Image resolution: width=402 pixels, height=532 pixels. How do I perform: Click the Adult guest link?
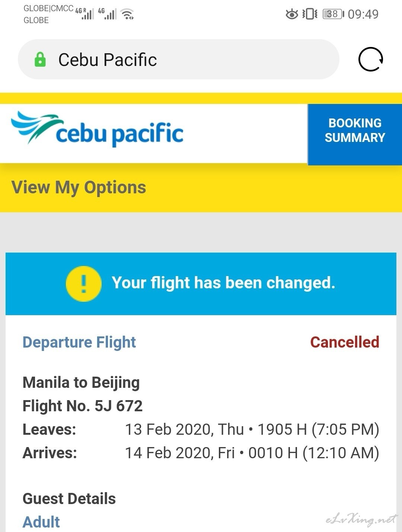pos(41,522)
